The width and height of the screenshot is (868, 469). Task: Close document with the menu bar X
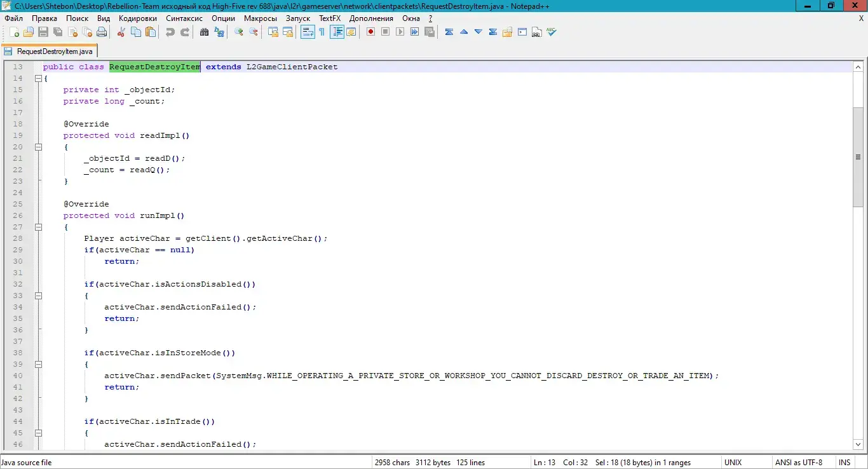861,18
